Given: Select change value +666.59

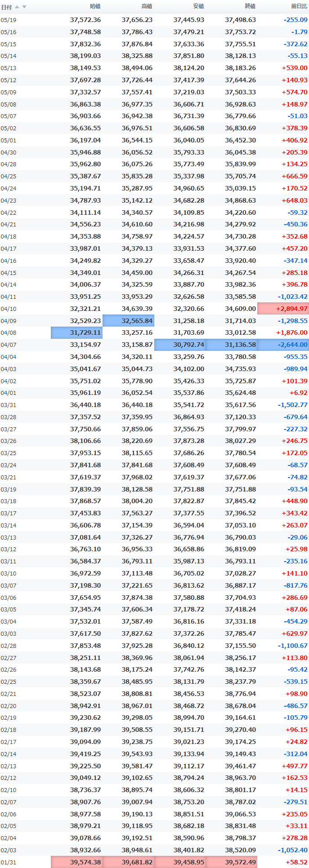Looking at the screenshot, I should point(295,176).
